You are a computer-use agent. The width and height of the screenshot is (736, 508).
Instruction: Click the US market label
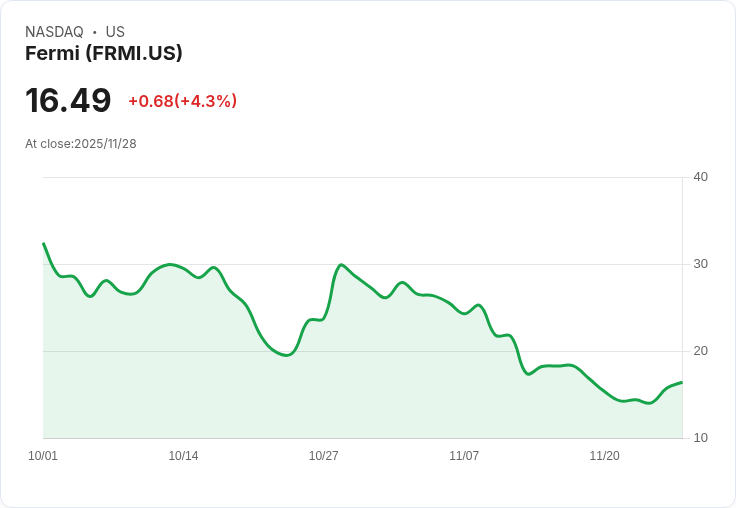(115, 32)
